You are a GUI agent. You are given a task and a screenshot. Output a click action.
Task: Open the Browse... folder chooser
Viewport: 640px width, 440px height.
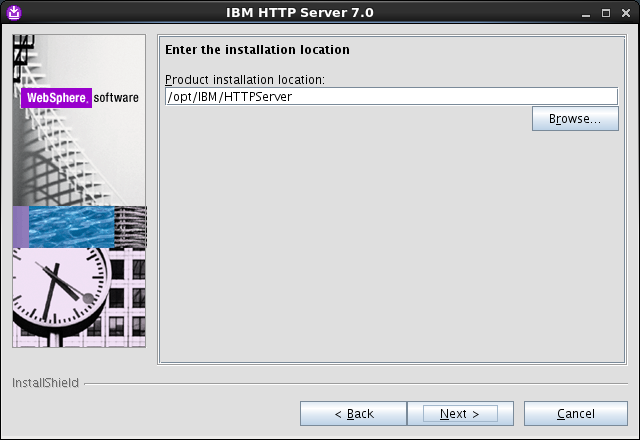pyautogui.click(x=575, y=119)
